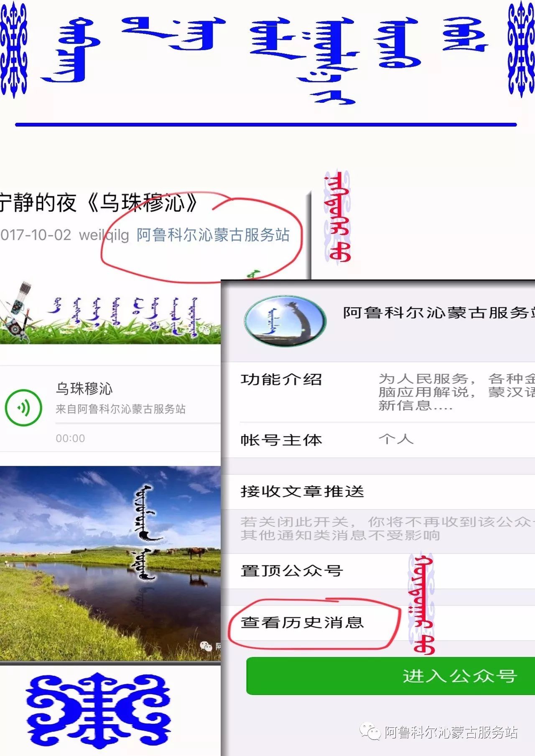Play the 乌珠穆沁 audio clip

(23, 408)
